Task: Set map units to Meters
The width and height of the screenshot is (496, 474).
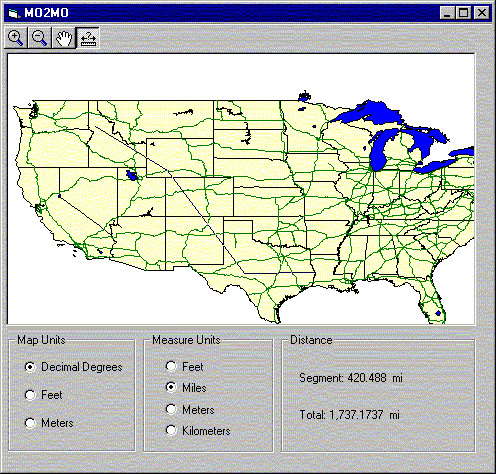Action: pos(49,423)
